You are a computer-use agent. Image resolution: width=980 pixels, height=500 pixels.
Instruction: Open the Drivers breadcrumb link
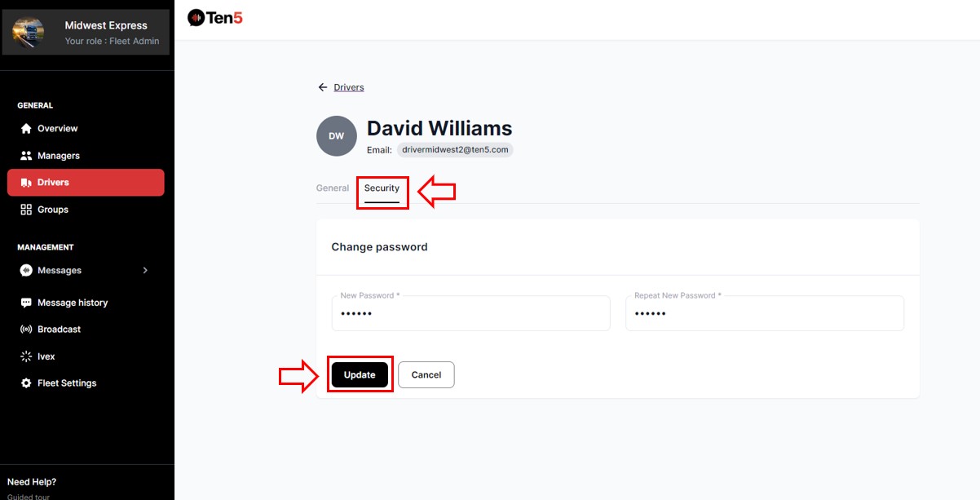[x=349, y=87]
